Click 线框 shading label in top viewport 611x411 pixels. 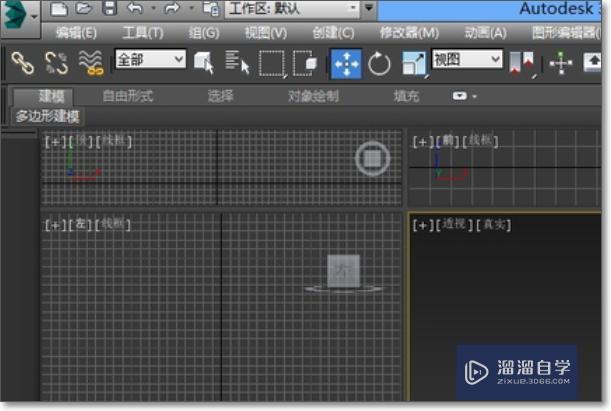pyautogui.click(x=113, y=141)
